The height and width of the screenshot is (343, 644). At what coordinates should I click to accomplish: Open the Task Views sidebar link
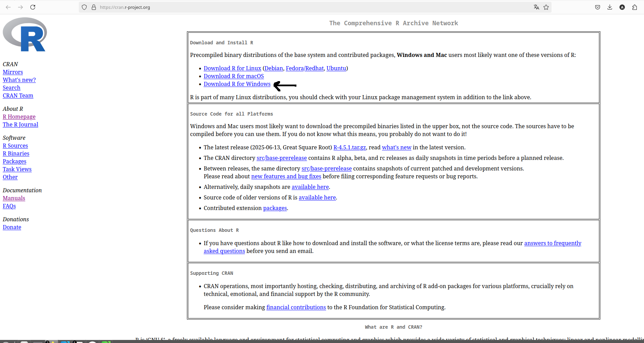point(17,169)
